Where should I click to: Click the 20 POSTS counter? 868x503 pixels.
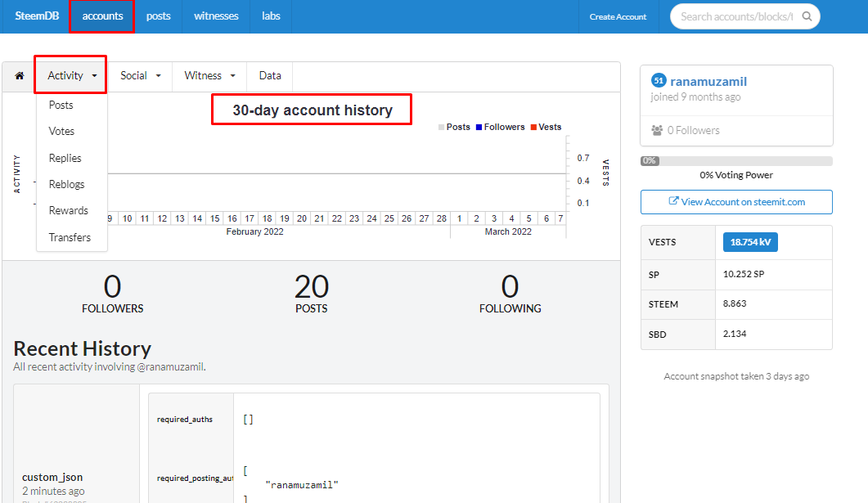pyautogui.click(x=311, y=294)
